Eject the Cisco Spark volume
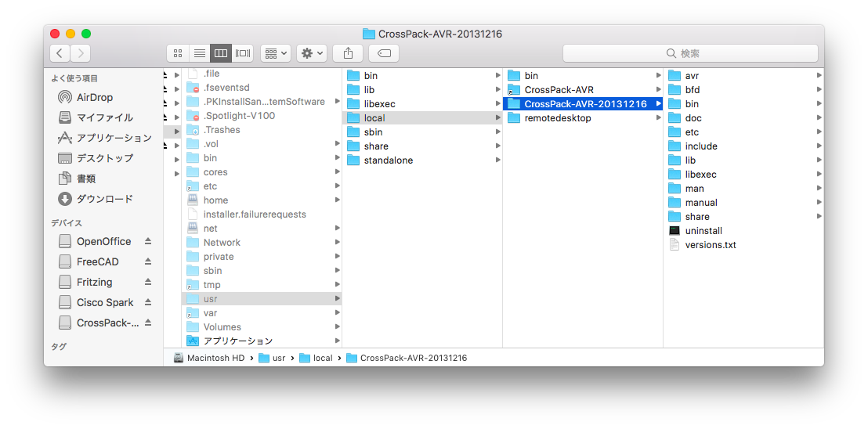This screenshot has height=429, width=868. (148, 302)
